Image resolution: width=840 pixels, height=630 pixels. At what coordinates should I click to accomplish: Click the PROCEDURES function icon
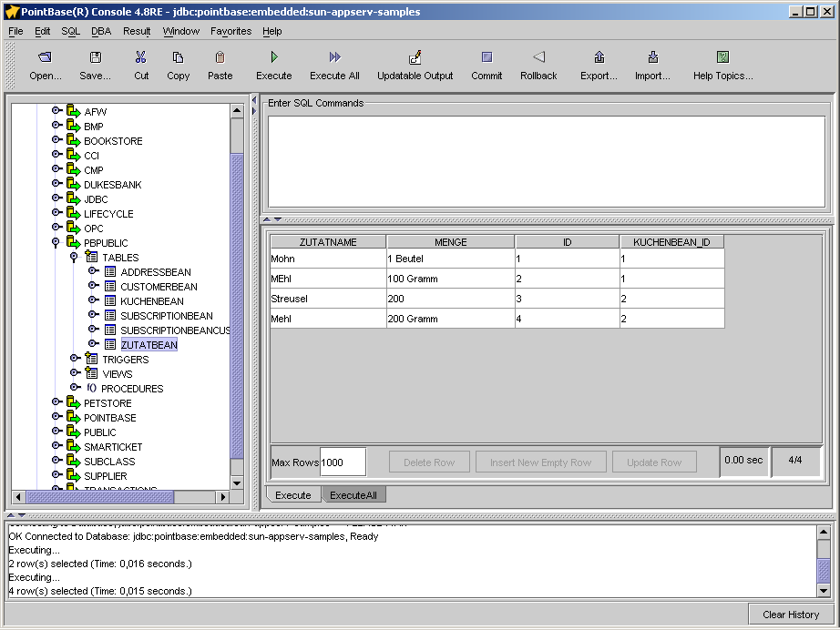92,388
